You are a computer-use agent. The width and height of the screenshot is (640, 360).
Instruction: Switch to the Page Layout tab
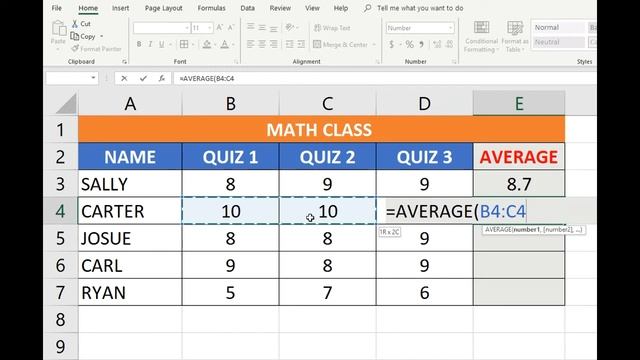(x=164, y=8)
